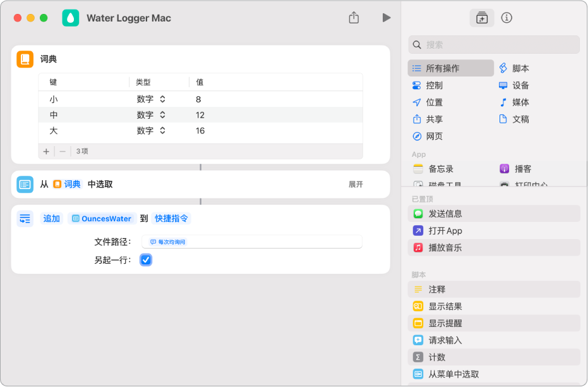Click the 键 column header
This screenshot has width=588, height=387.
(53, 82)
